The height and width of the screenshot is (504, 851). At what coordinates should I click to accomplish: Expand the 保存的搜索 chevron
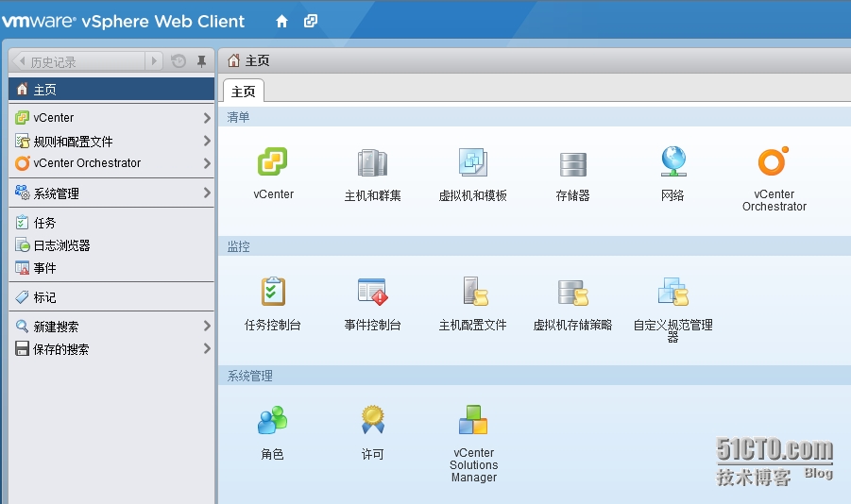point(207,349)
